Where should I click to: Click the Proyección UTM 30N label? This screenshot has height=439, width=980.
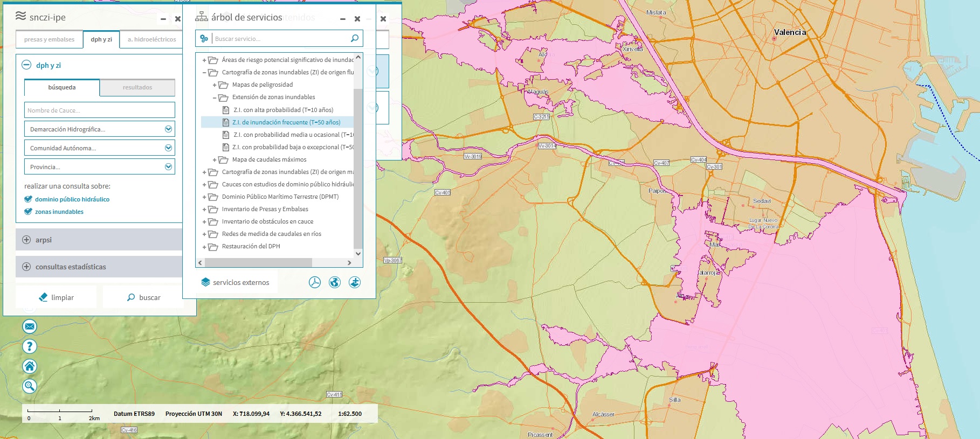[x=194, y=414]
